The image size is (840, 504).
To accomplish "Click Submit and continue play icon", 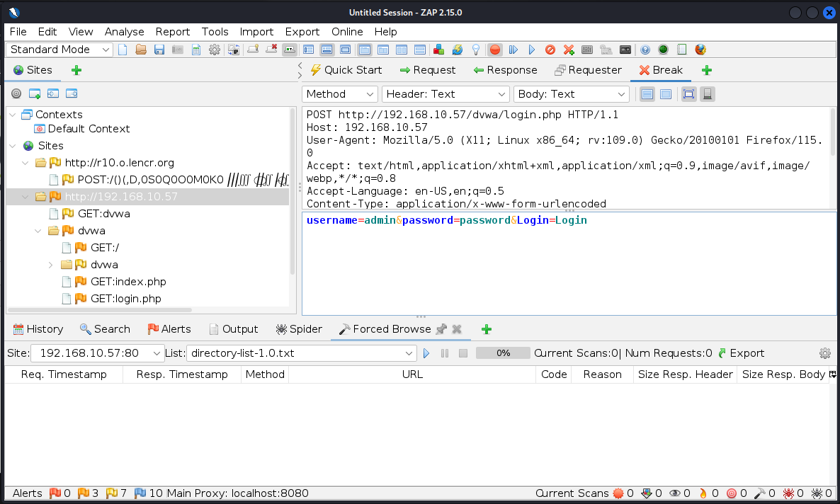I will 531,50.
